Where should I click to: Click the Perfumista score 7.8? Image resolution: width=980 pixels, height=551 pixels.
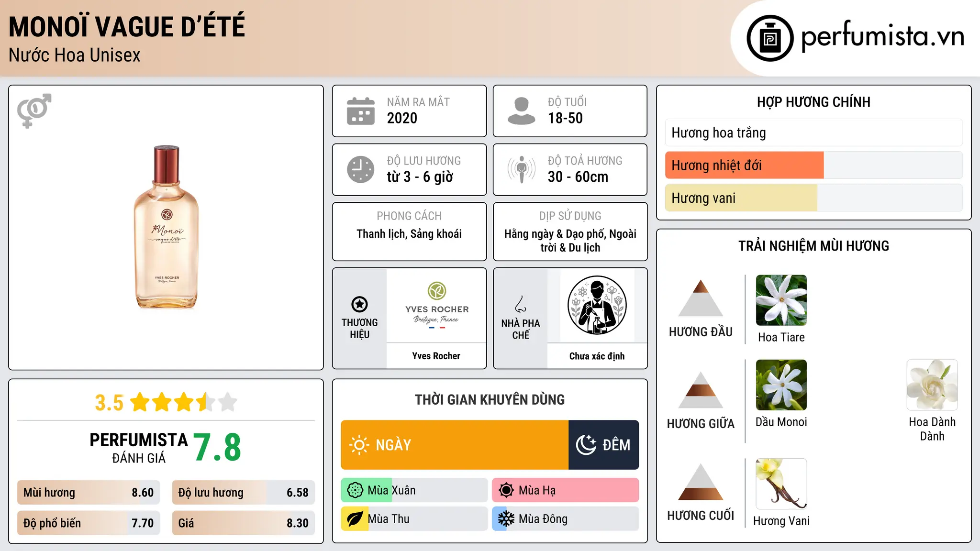[217, 447]
